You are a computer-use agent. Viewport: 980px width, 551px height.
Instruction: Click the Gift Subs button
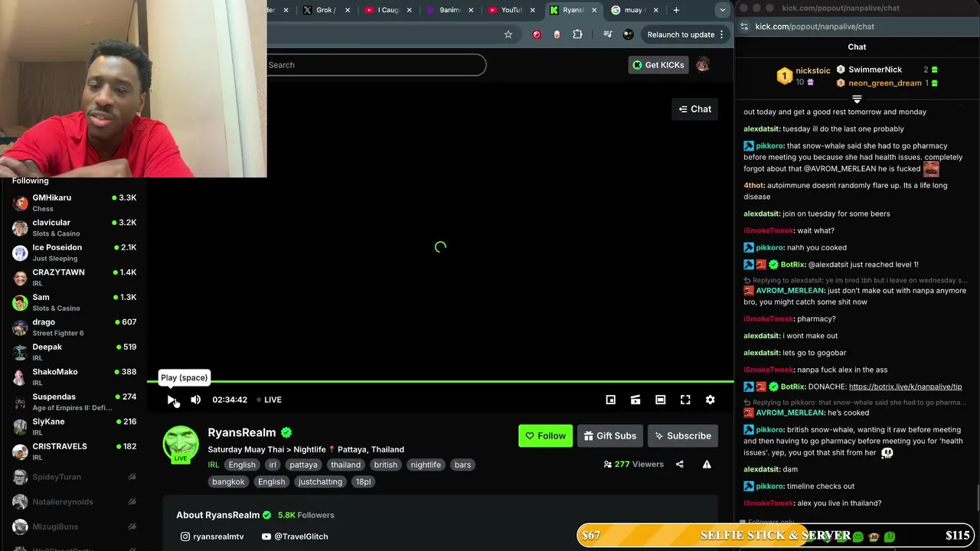609,436
